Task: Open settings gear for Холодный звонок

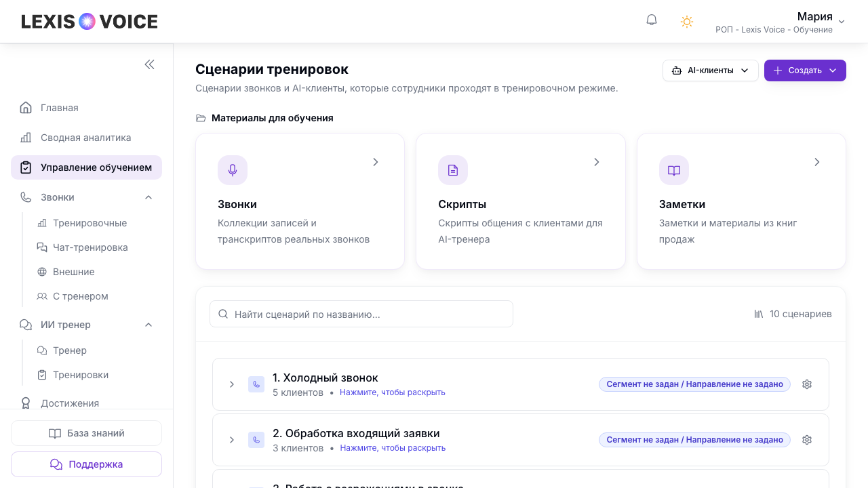Action: pos(807,384)
